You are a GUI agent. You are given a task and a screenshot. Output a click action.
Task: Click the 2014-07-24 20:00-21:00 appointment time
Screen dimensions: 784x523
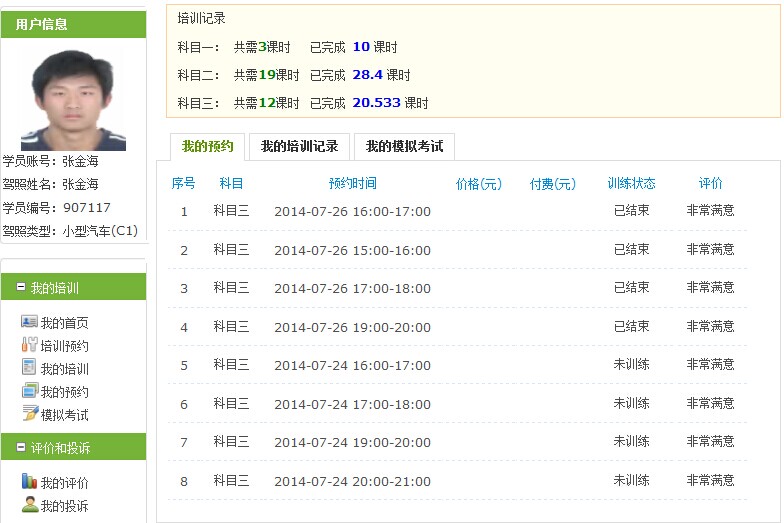pyautogui.click(x=352, y=481)
